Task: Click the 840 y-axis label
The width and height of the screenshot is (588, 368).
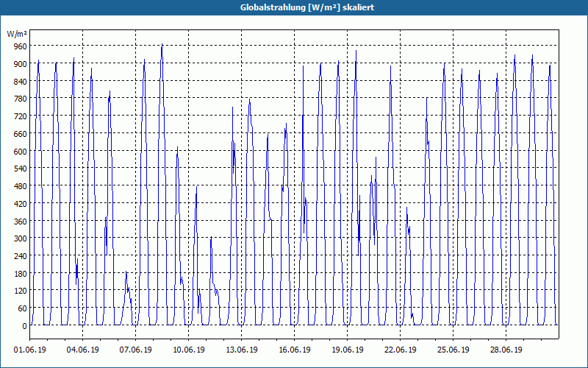Action: pyautogui.click(x=21, y=82)
